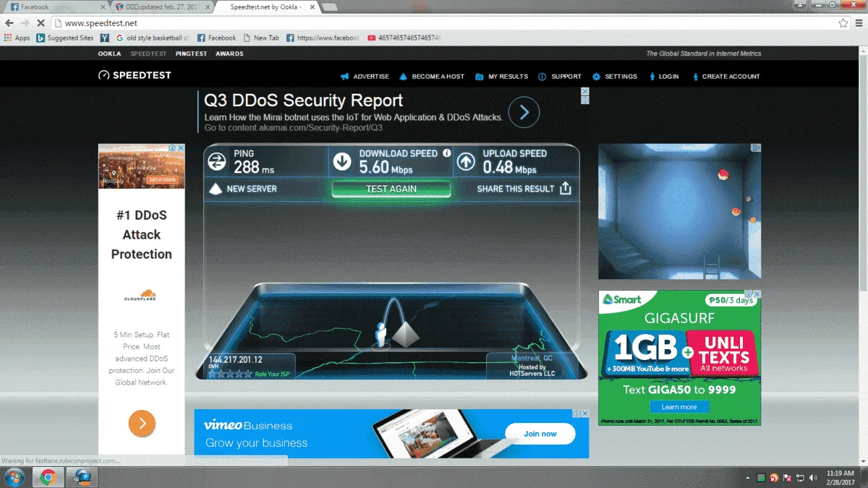The image size is (868, 488).
Task: Close the Smart Gigasurf ad
Action: pos(757,294)
